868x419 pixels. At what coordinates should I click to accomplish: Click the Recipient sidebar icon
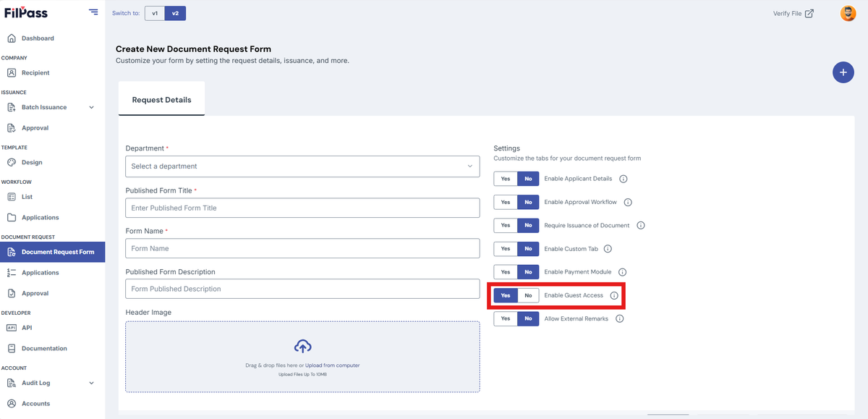pos(12,72)
